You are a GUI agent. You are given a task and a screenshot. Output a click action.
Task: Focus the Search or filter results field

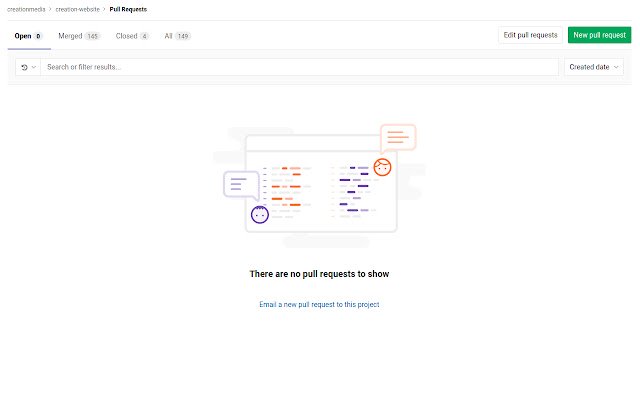pyautogui.click(x=300, y=67)
